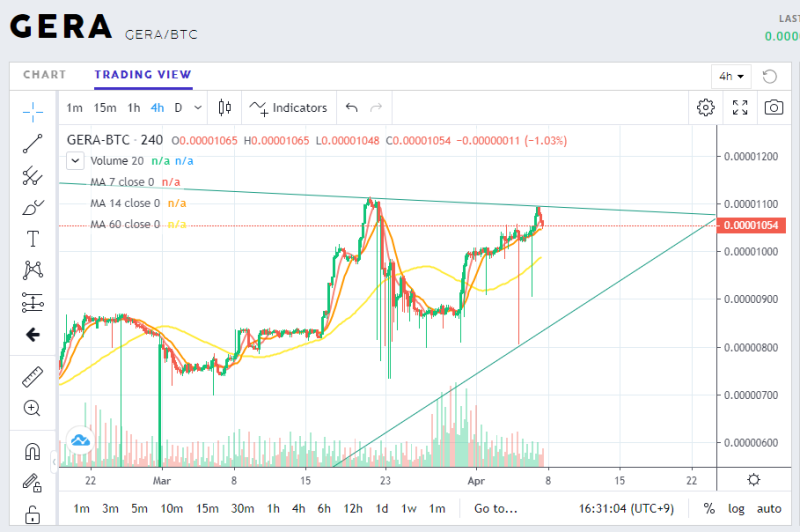800x532 pixels.
Task: Select the ruler measure tool
Action: (x=33, y=377)
